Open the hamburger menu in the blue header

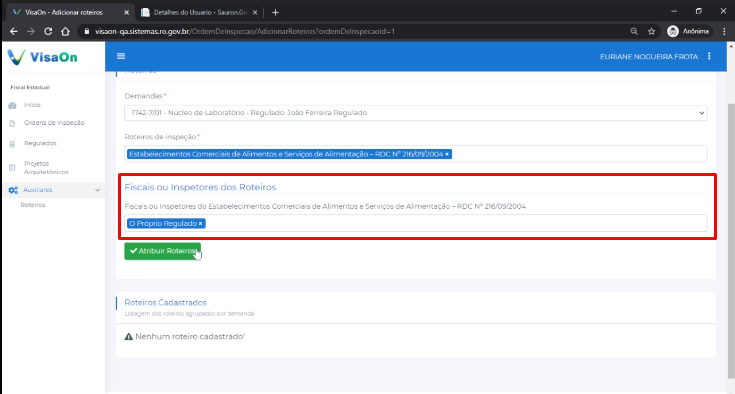click(121, 56)
